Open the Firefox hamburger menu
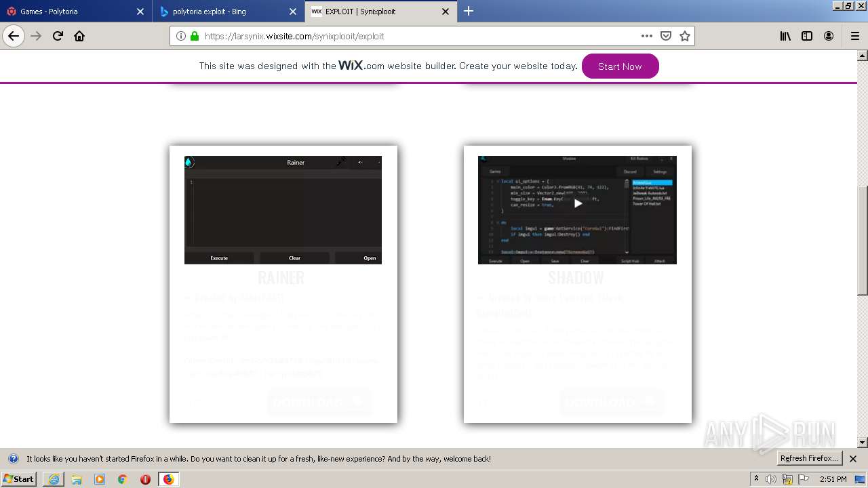The height and width of the screenshot is (488, 868). (854, 36)
